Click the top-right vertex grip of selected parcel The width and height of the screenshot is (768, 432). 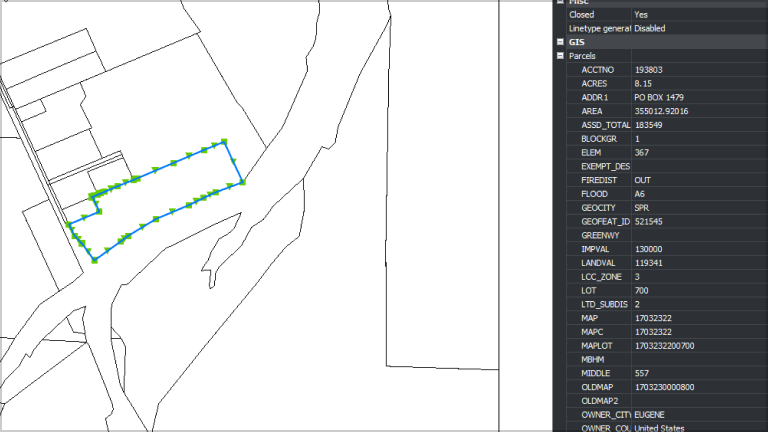(224, 142)
